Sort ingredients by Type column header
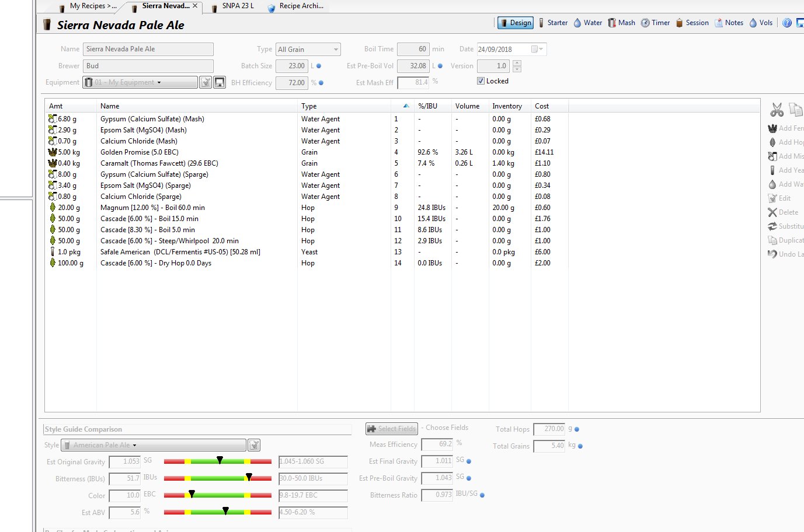804x532 pixels. point(344,106)
